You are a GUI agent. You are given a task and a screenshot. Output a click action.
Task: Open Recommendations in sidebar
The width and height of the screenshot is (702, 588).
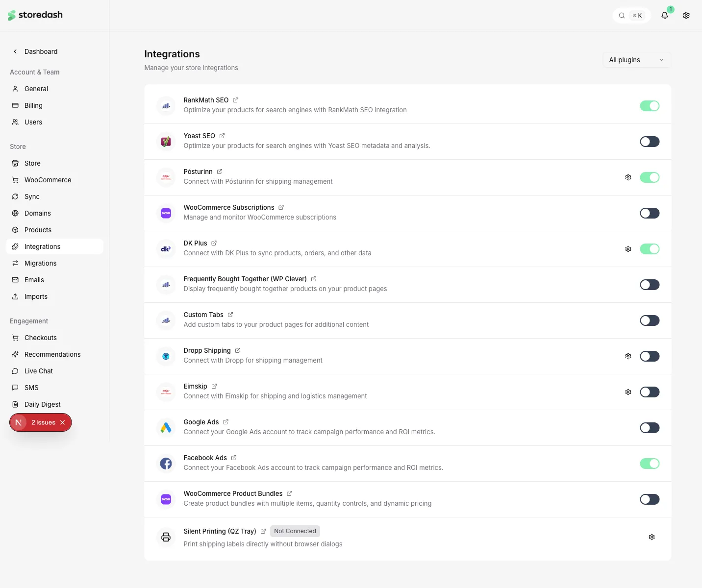(x=55, y=354)
